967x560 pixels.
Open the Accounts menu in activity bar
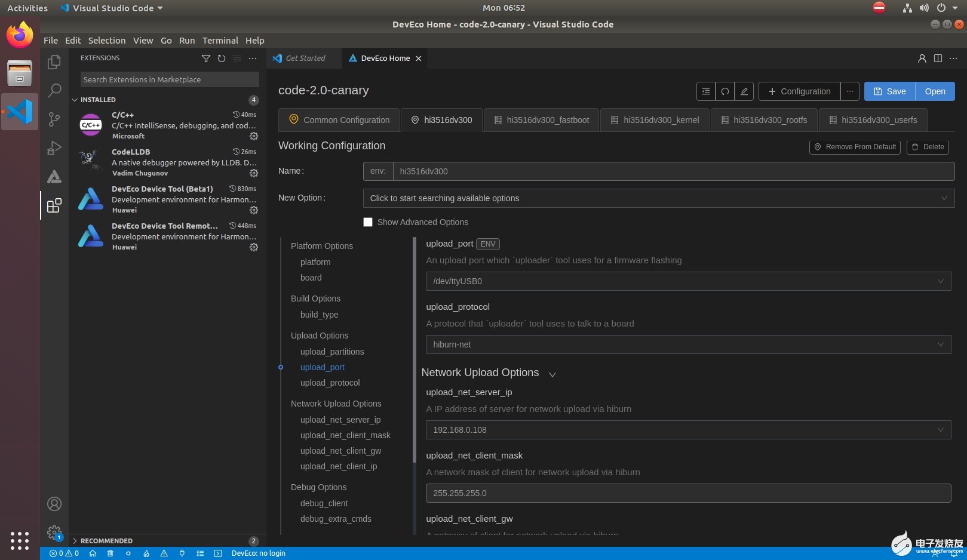pyautogui.click(x=54, y=504)
